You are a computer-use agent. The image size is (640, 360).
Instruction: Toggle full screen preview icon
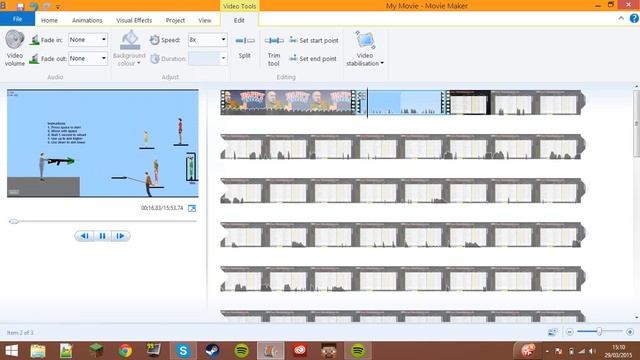(x=192, y=209)
